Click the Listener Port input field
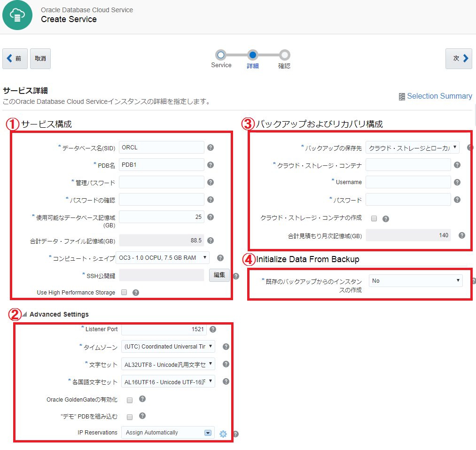The image size is (476, 450). tap(164, 329)
